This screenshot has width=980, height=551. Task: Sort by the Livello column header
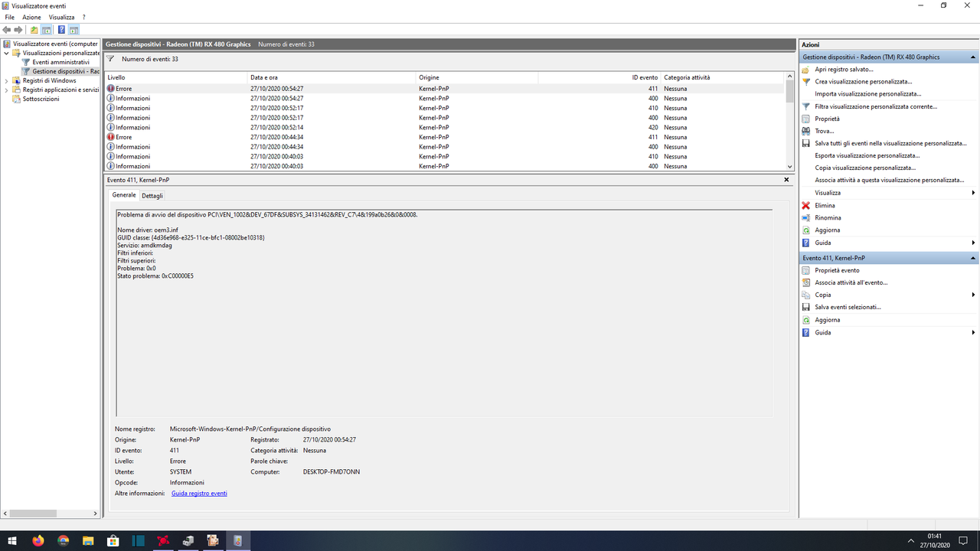pos(176,77)
